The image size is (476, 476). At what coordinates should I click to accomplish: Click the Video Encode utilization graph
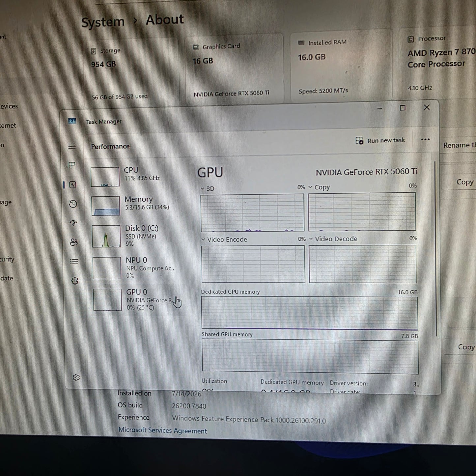pos(253,264)
